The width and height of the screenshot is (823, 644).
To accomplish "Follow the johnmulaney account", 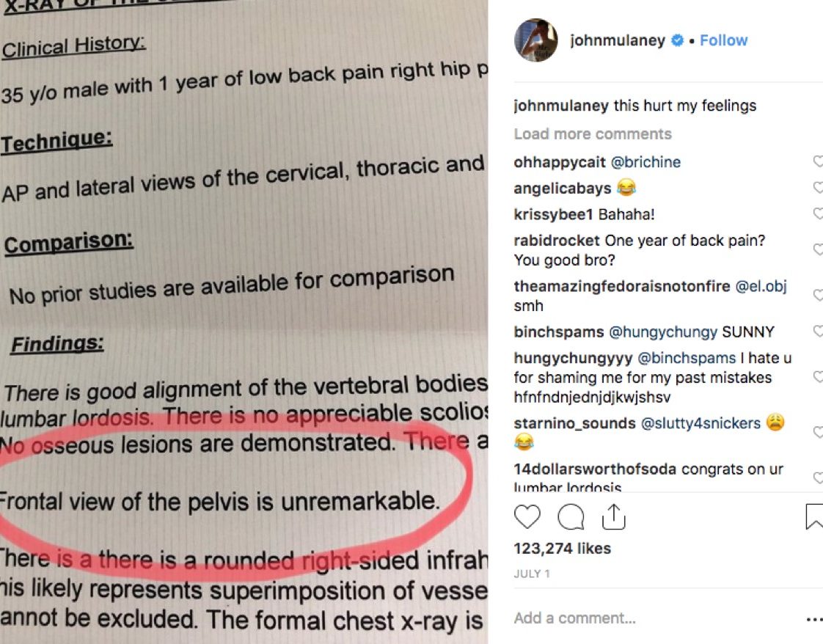I will point(723,40).
